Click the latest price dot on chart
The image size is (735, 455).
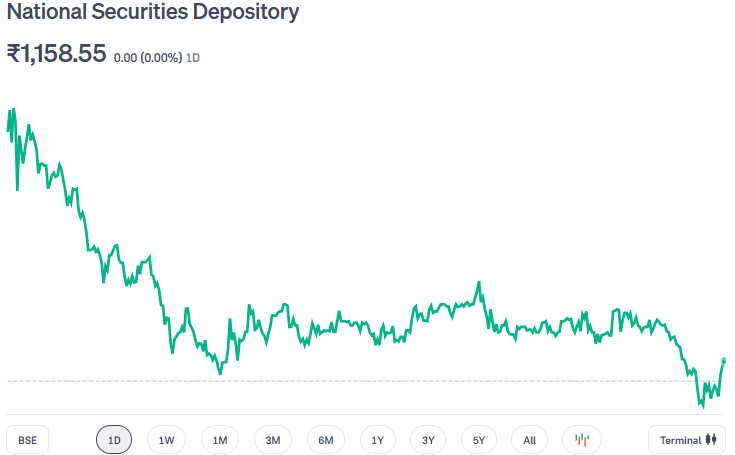tap(724, 360)
